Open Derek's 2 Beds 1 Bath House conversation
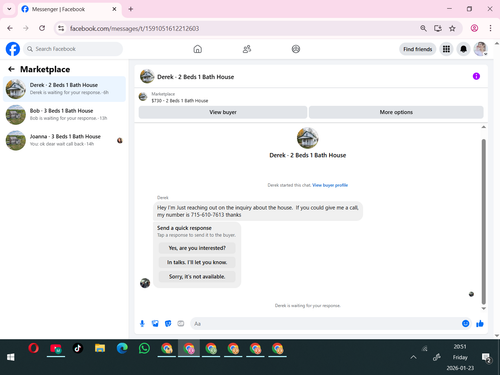500x375 pixels. [x=64, y=89]
